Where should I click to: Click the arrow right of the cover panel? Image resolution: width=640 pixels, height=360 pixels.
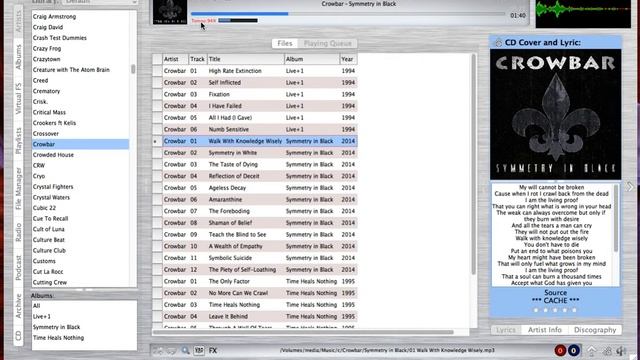coord(630,187)
